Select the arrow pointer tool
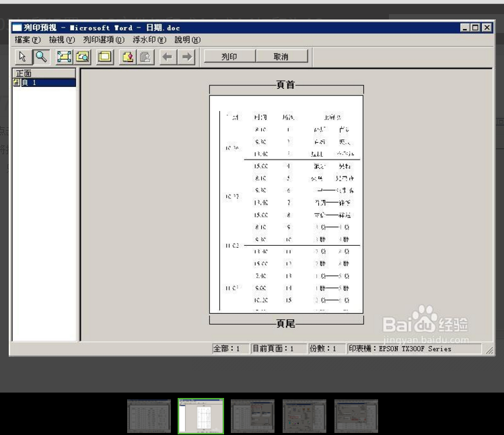This screenshot has width=504, height=435. tap(22, 57)
